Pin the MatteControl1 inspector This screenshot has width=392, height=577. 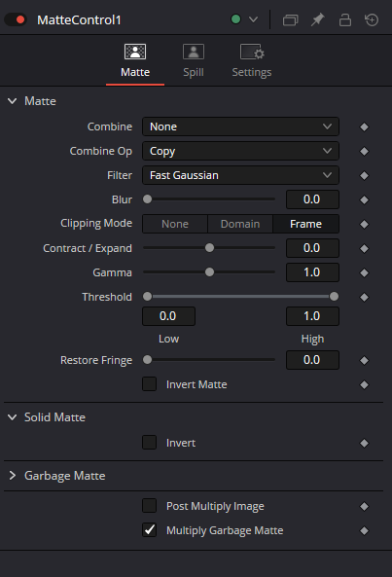pyautogui.click(x=318, y=19)
